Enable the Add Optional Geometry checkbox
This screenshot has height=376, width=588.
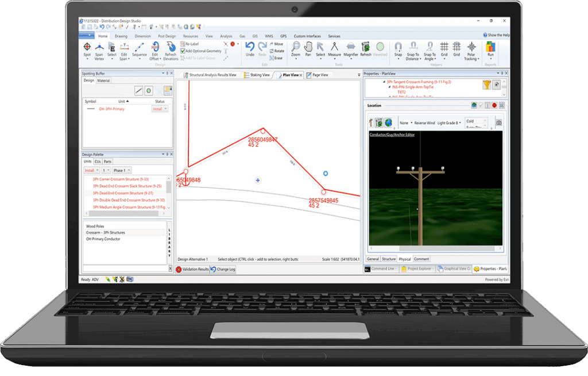[x=183, y=51]
